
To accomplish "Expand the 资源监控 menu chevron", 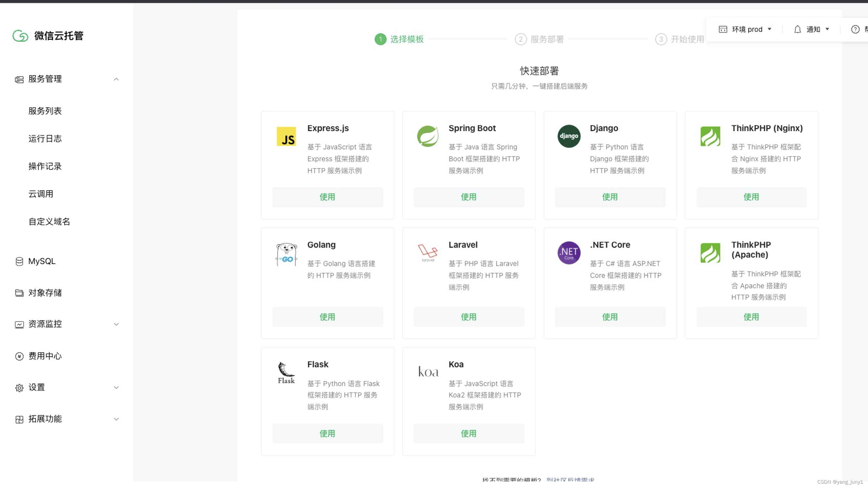I will 116,324.
